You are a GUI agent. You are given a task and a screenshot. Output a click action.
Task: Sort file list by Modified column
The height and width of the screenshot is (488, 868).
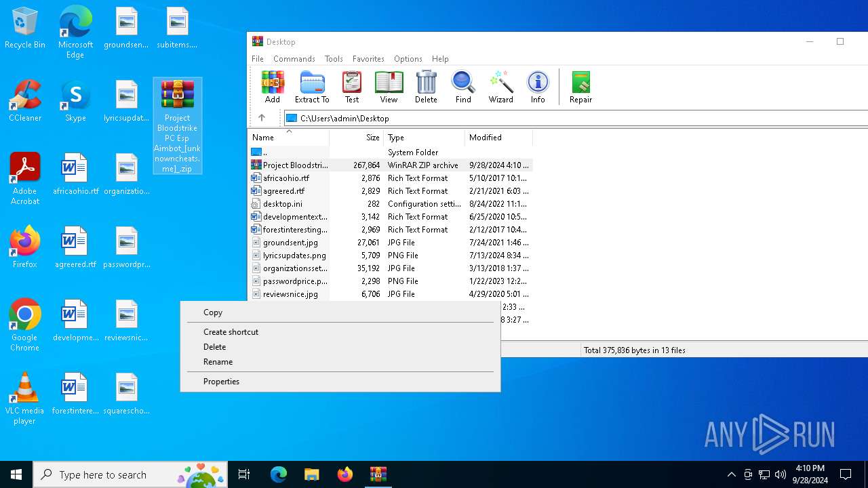pos(499,137)
